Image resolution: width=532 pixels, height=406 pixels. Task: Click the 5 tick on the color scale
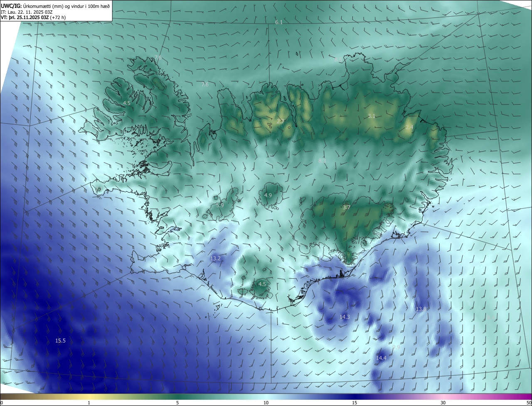pyautogui.click(x=177, y=403)
